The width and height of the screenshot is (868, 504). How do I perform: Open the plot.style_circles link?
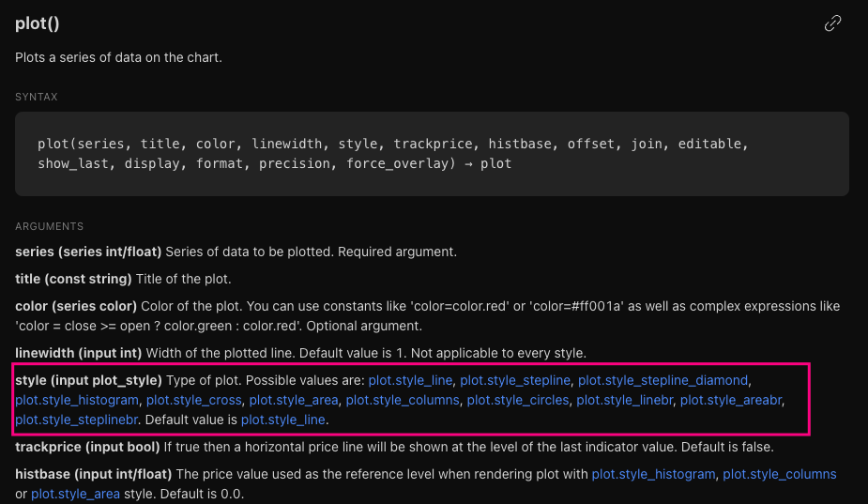tap(518, 400)
